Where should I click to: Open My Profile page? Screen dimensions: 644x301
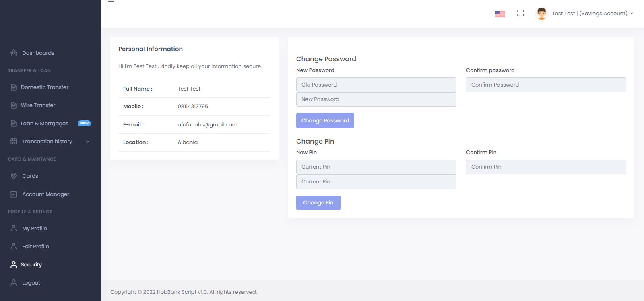pos(35,228)
